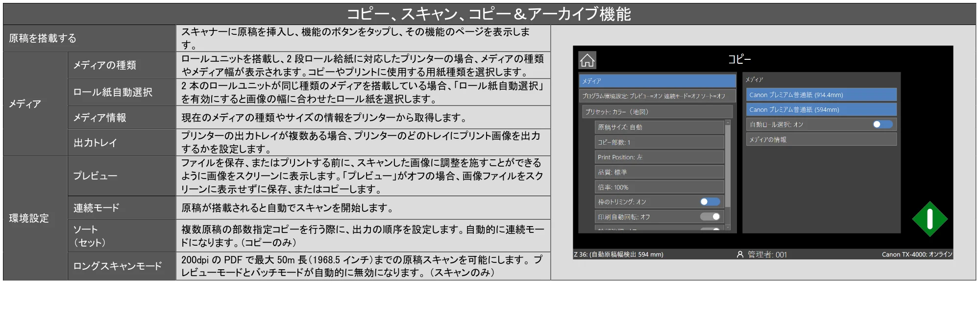Open the 倍率: 100% setting
The height and width of the screenshot is (332, 980).
point(659,187)
